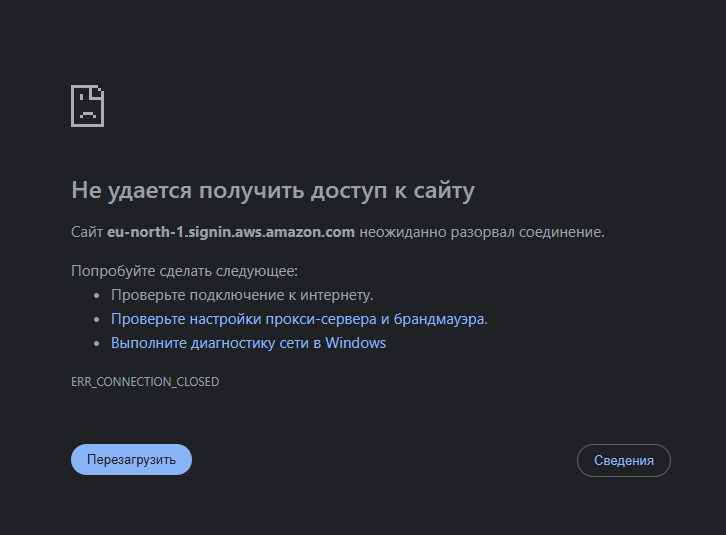Image resolution: width=726 pixels, height=535 pixels.
Task: Run Выполните диагностику сети в Windows link
Action: [x=248, y=343]
